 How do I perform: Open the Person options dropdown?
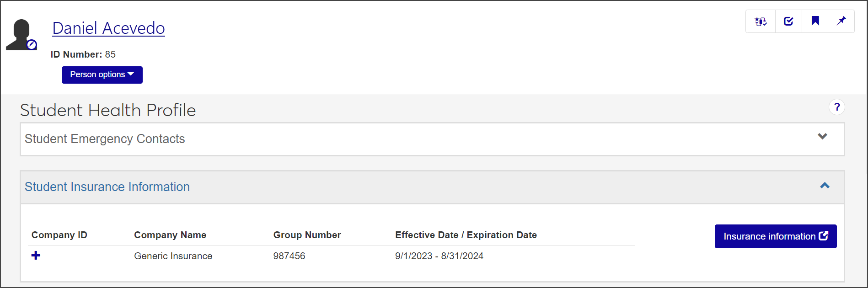pos(102,75)
